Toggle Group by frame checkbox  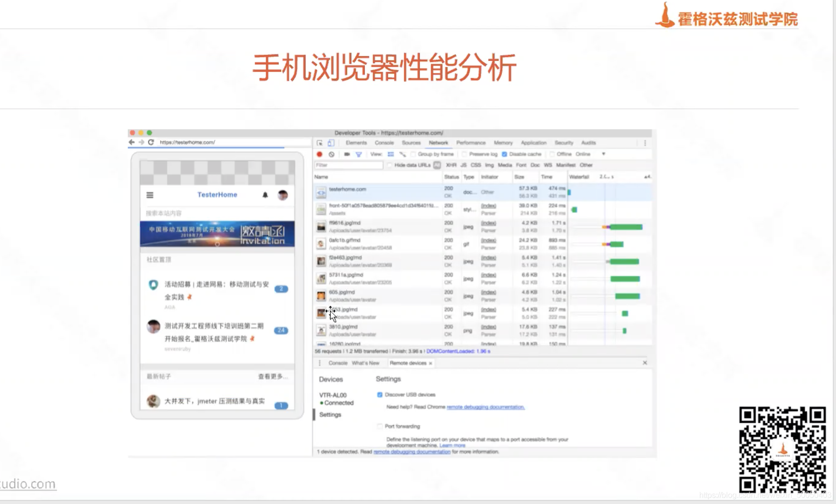(x=413, y=154)
